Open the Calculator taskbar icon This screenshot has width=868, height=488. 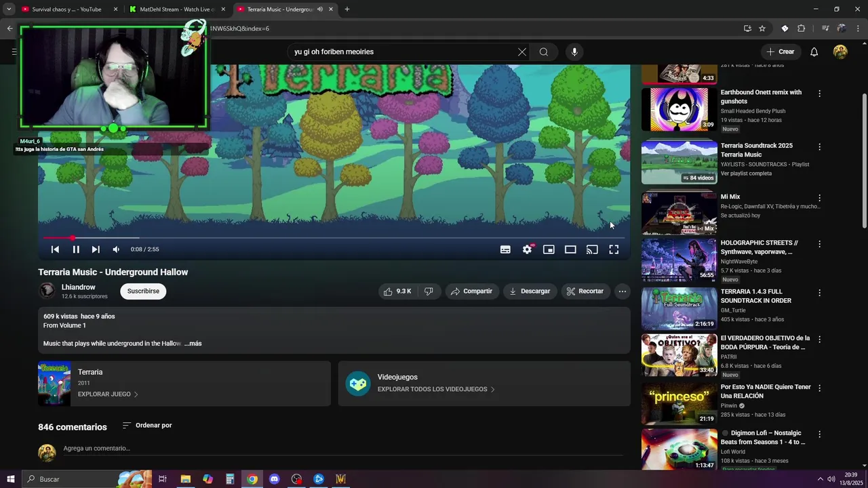click(230, 479)
